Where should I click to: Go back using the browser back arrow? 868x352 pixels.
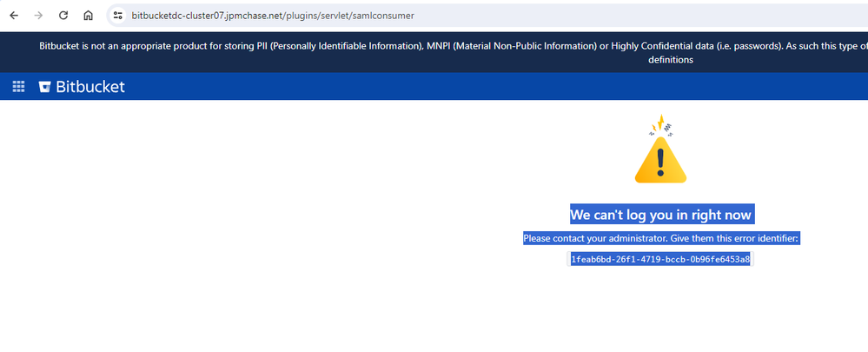coord(14,16)
